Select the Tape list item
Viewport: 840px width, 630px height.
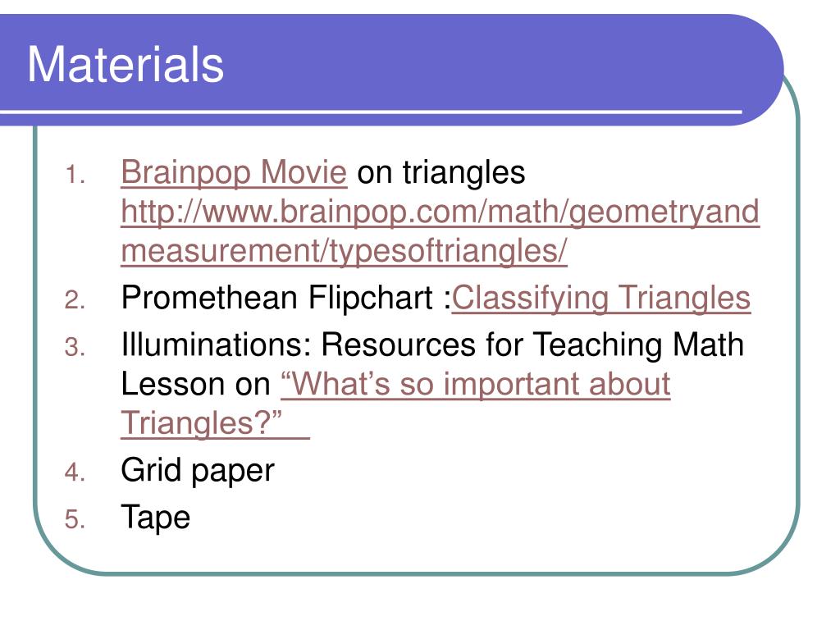click(x=155, y=518)
